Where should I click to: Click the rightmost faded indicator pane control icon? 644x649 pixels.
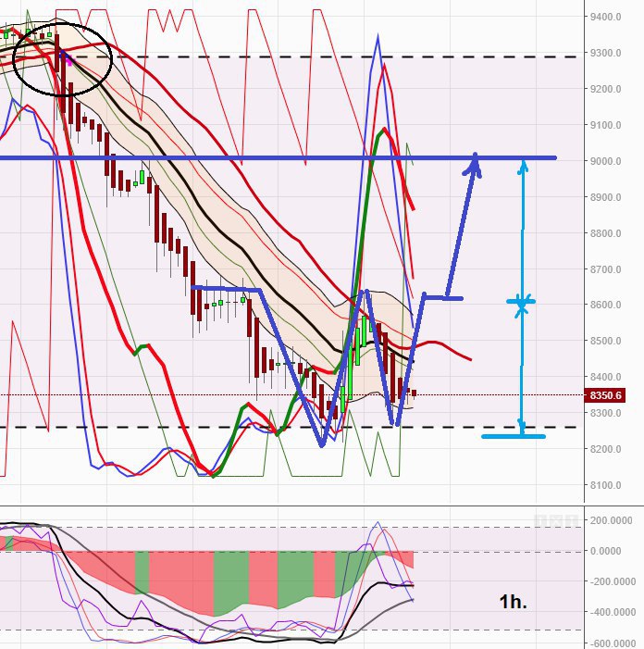572,520
